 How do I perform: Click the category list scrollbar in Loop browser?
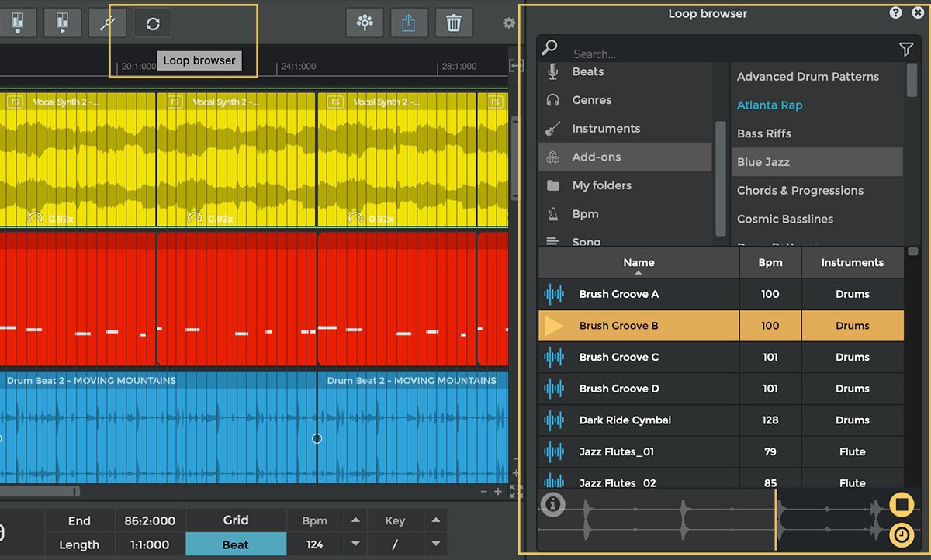721,178
